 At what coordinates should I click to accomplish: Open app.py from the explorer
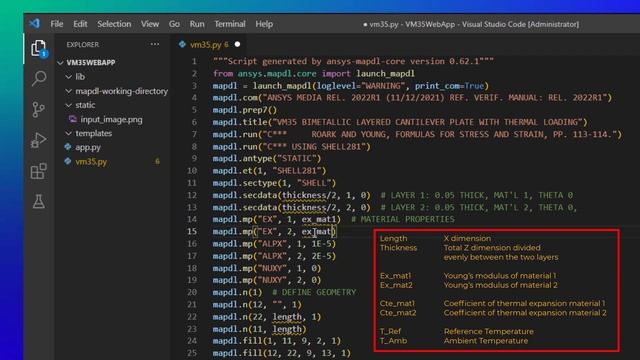pyautogui.click(x=88, y=147)
